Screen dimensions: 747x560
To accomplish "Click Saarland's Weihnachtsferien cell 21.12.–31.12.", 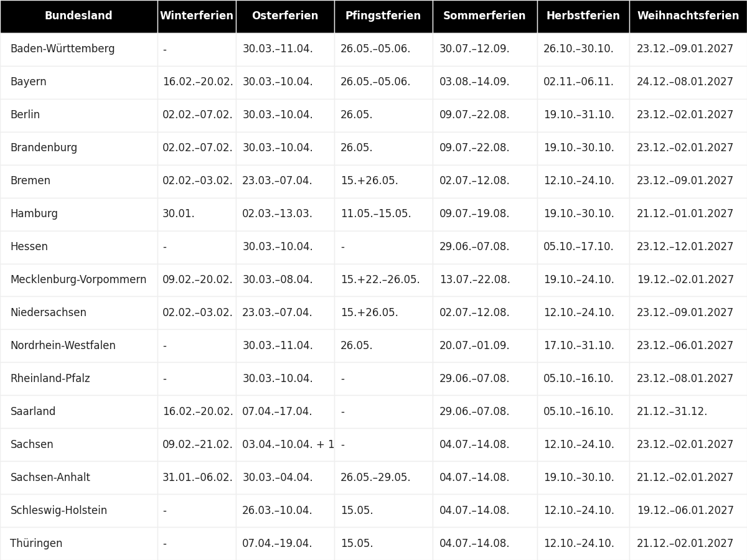I will pos(672,412).
